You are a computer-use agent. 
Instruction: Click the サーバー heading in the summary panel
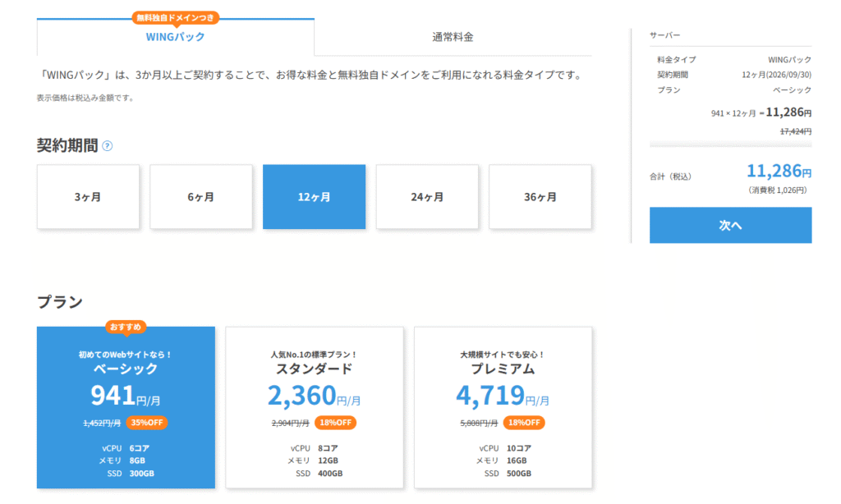pos(664,35)
